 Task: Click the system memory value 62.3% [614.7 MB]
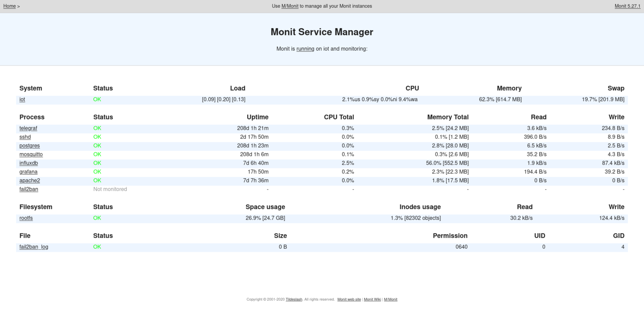pos(500,99)
